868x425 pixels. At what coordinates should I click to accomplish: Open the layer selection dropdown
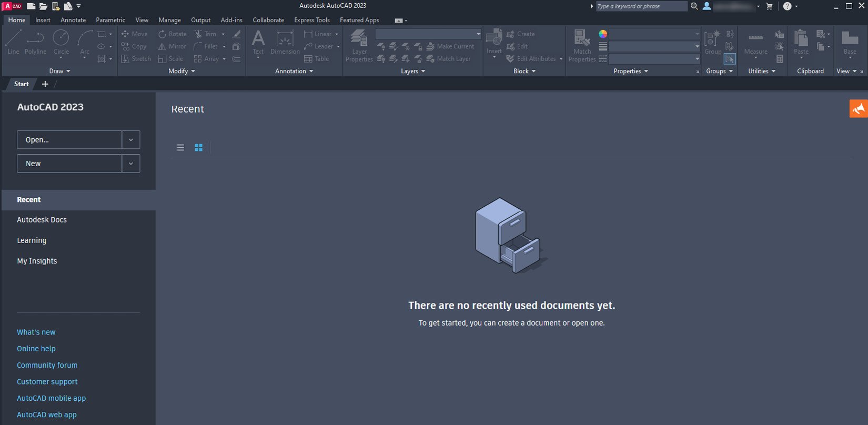[428, 34]
